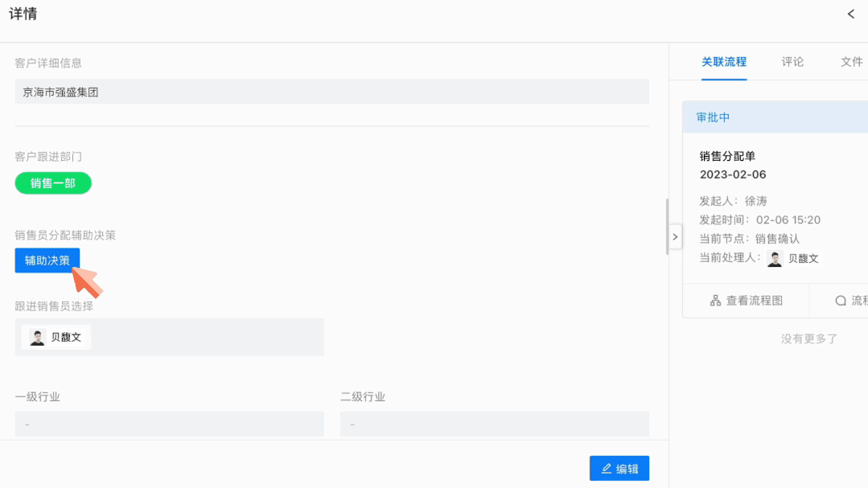868x488 pixels.
Task: Click the customer field showing 京海市强盛集团
Action: (331, 92)
